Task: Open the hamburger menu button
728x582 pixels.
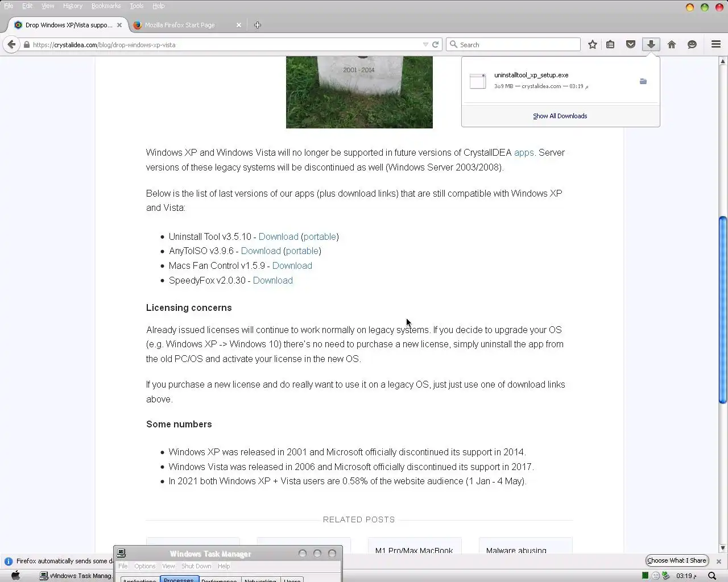Action: click(716, 44)
